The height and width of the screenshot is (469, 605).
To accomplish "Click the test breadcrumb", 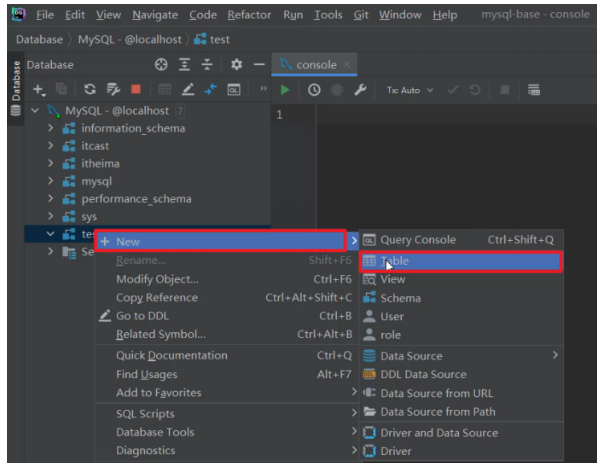I will click(212, 39).
